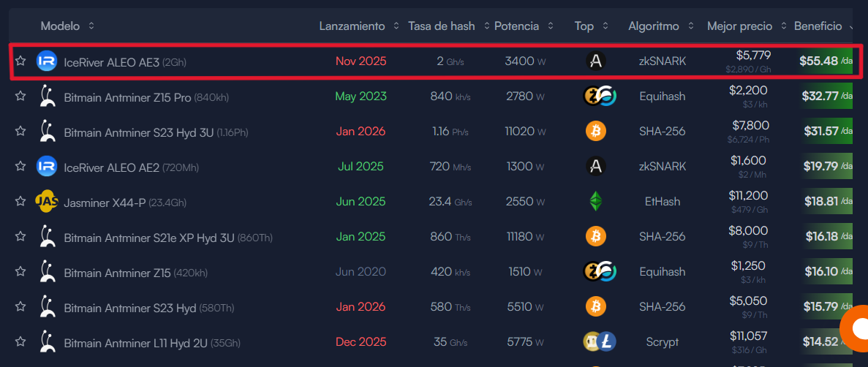Click the IceRiver logo beside ALEO AE3
Viewport: 868px width, 367px height.
[x=47, y=61]
